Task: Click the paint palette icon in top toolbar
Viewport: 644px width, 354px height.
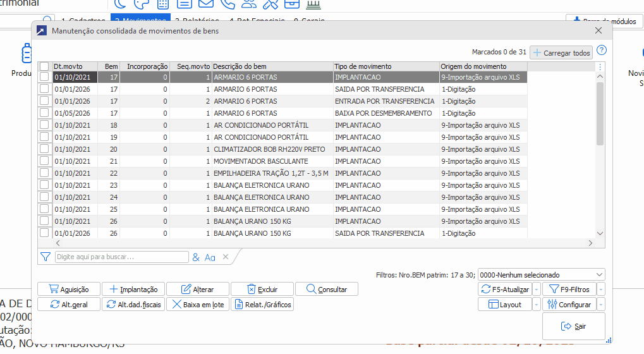Action: tap(142, 4)
